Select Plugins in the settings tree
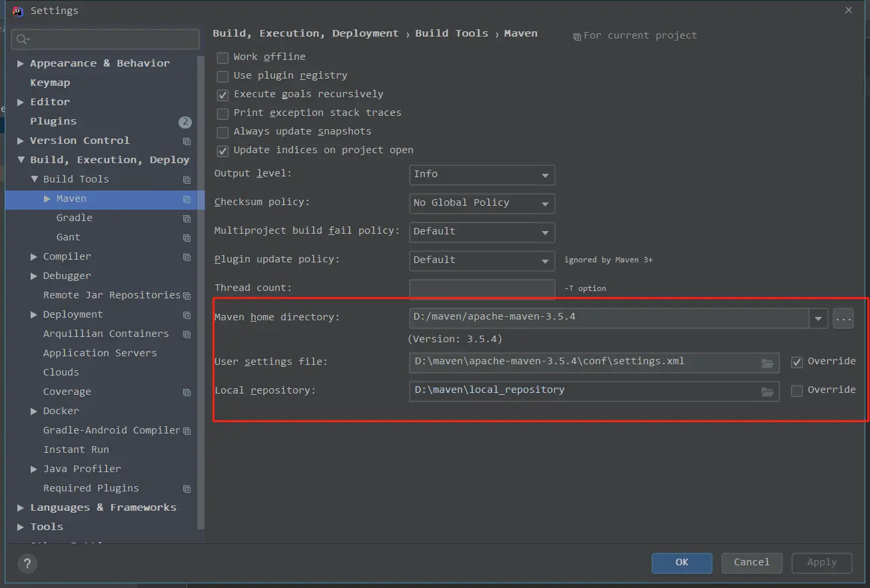Viewport: 870px width, 588px height. (53, 122)
